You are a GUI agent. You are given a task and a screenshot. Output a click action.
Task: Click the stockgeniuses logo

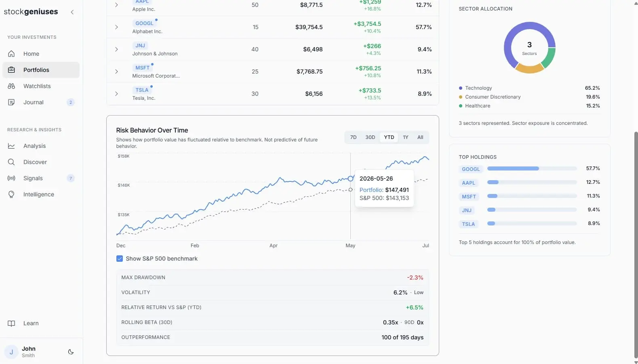[x=31, y=12]
